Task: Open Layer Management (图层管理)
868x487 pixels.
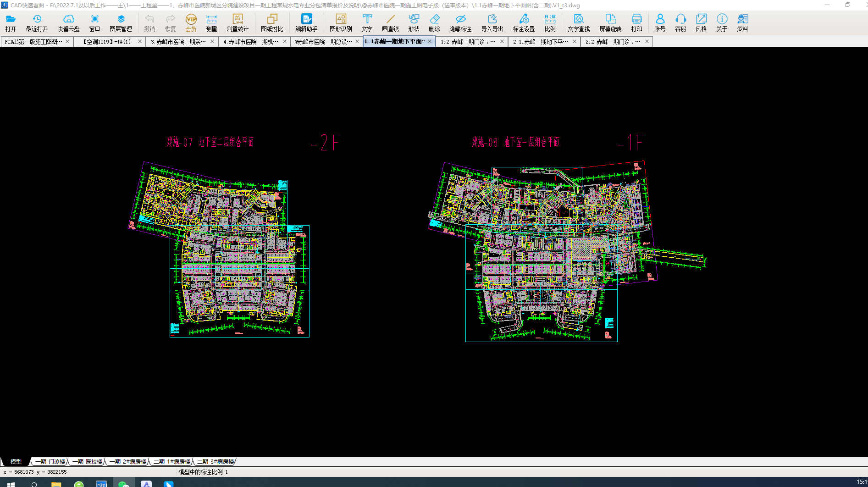Action: [x=121, y=23]
